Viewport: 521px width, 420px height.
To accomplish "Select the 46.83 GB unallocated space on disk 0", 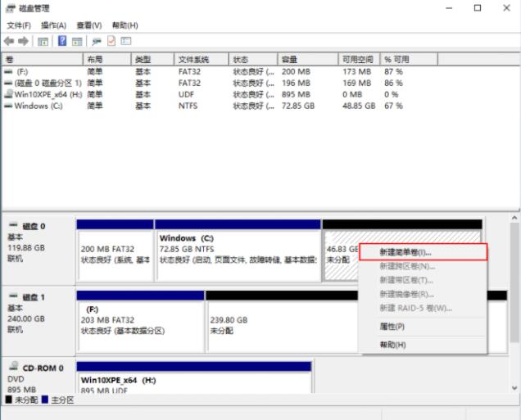I will click(341, 254).
